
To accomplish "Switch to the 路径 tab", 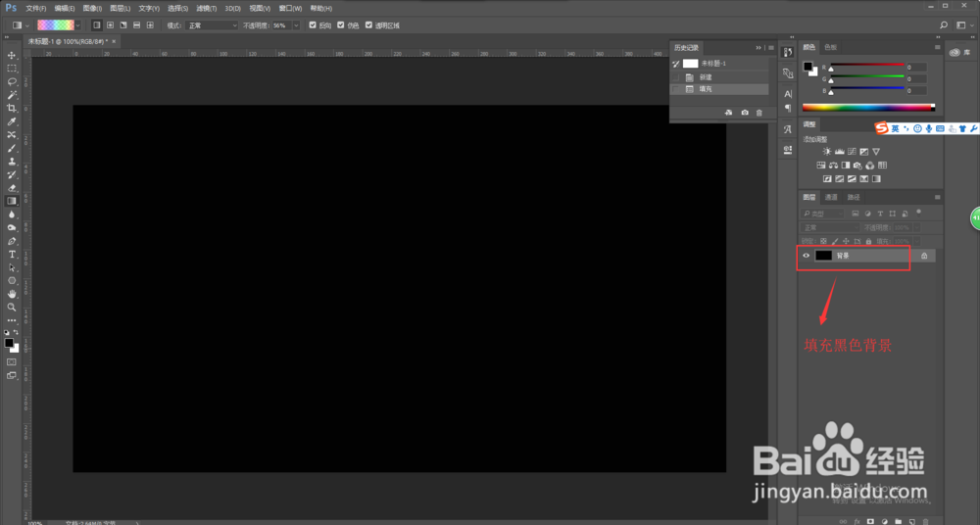I will (854, 198).
